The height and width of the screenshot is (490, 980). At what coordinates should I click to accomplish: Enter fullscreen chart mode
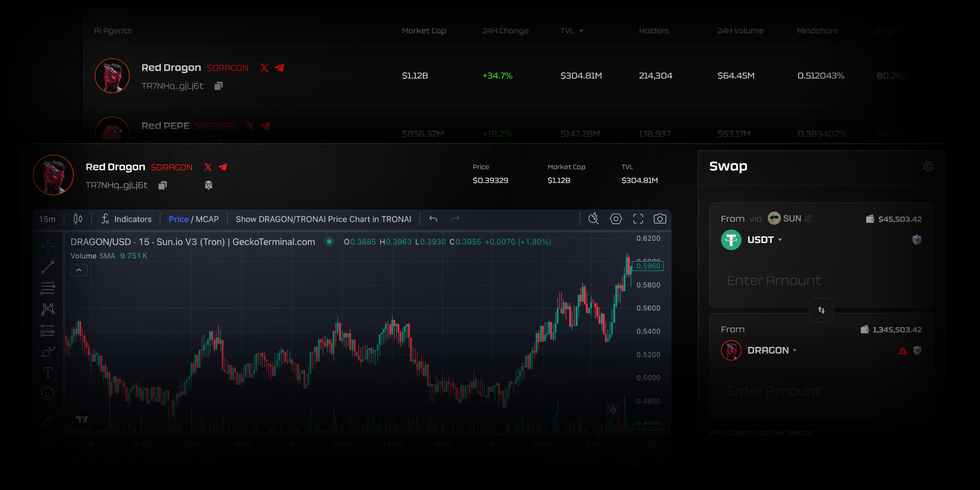click(638, 219)
